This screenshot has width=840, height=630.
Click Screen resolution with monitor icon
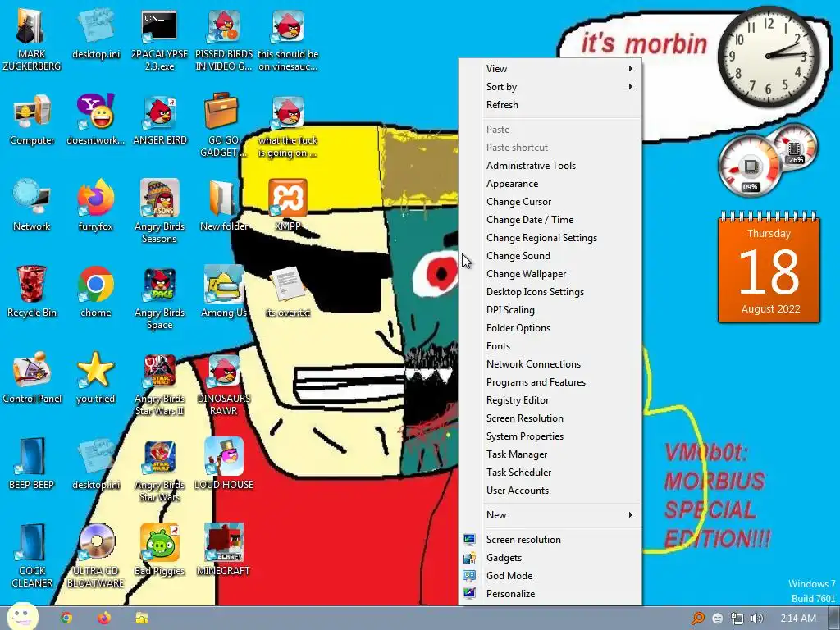[x=550, y=540]
